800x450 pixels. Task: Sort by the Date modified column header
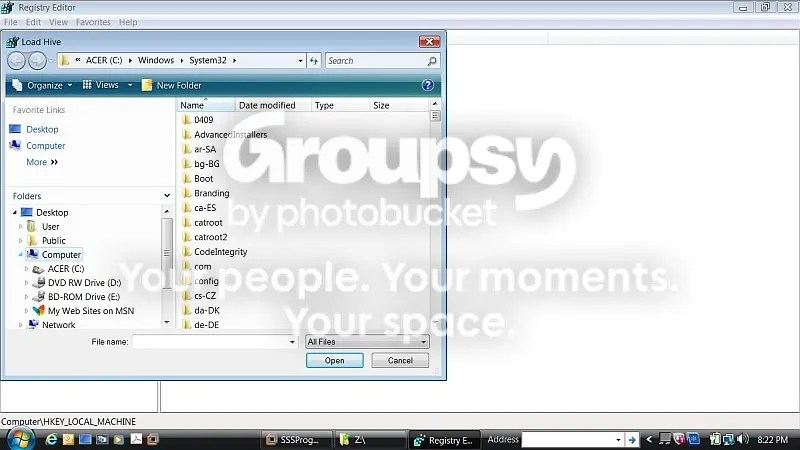point(272,105)
